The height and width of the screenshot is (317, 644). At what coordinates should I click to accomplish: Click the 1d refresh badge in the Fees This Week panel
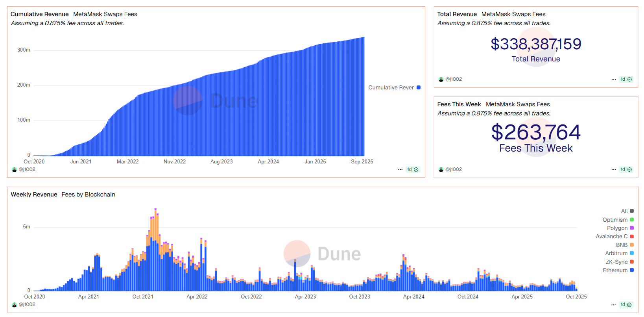tap(626, 170)
